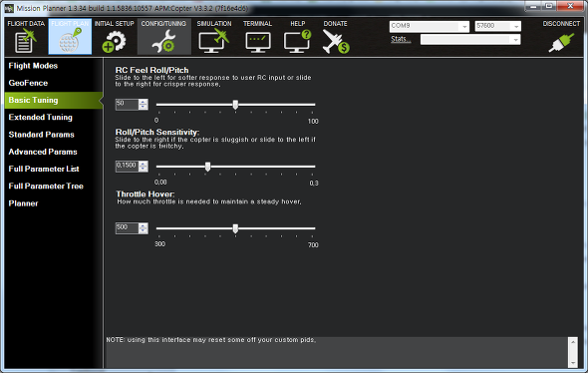588x373 pixels.
Task: Decrease Roll/Pitch Sensitivity with down arrow
Action: tap(143, 169)
